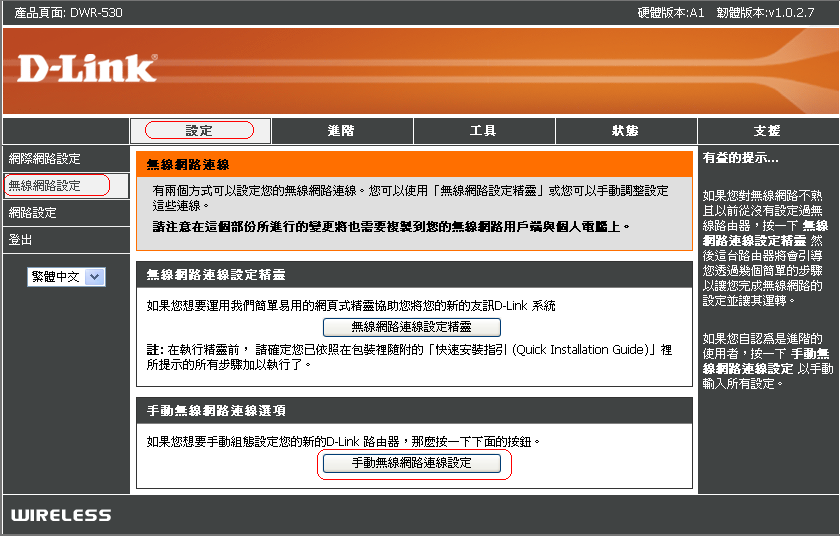
Task: Click the D-Link logo
Action: [87, 69]
